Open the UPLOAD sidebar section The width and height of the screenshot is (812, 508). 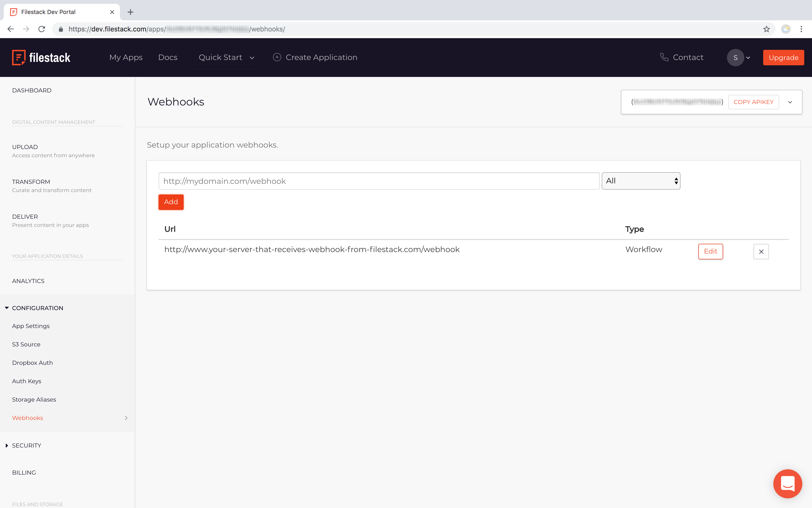pyautogui.click(x=53, y=151)
